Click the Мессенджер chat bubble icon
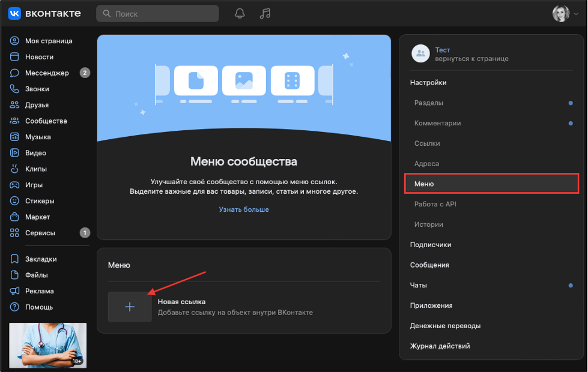Viewport: 588px width, 372px height. tap(14, 73)
